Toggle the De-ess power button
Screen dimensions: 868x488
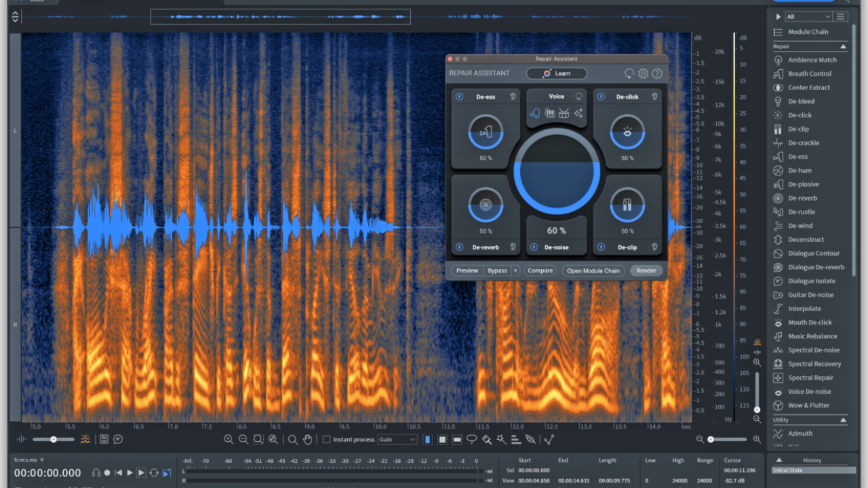point(459,96)
